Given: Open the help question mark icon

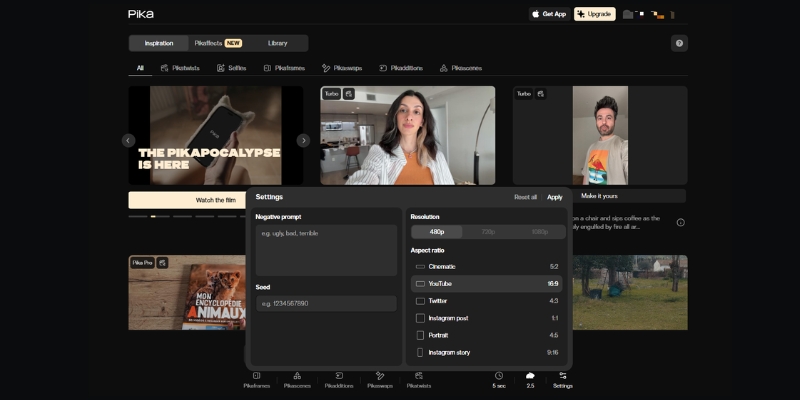Looking at the screenshot, I should (x=679, y=43).
